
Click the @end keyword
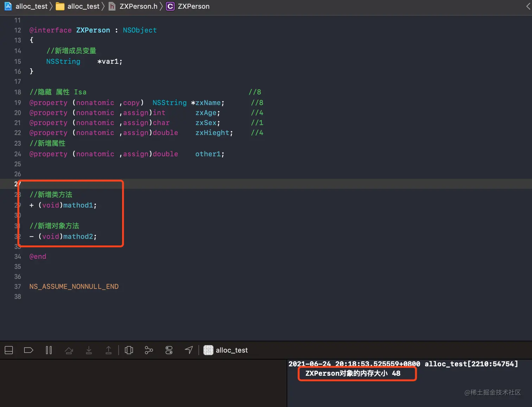(38, 257)
